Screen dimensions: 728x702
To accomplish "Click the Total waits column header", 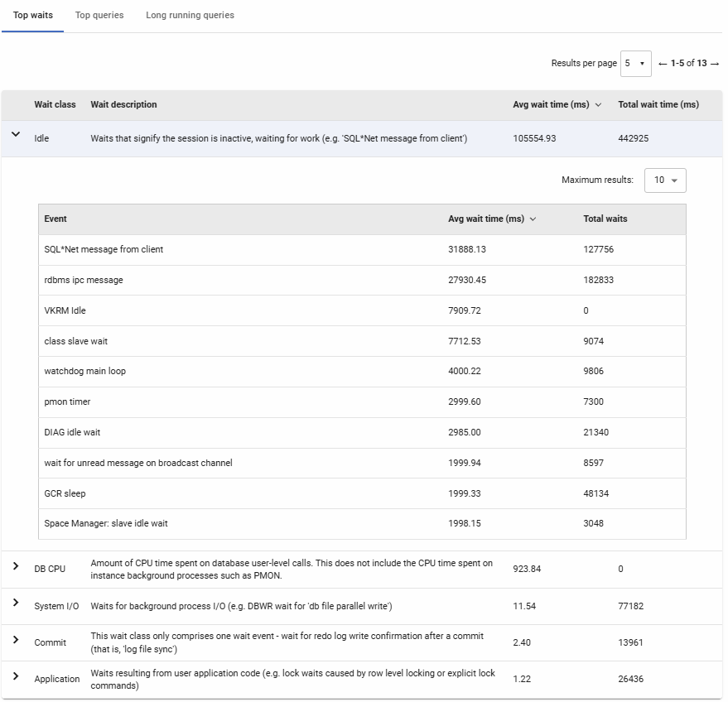I will [x=605, y=219].
